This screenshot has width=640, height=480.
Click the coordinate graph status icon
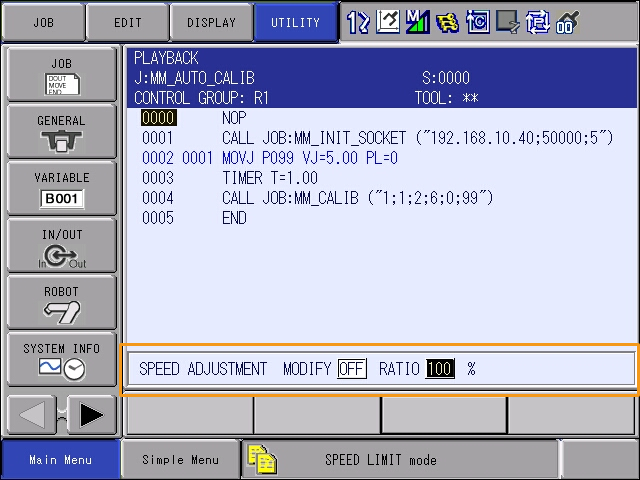(388, 22)
